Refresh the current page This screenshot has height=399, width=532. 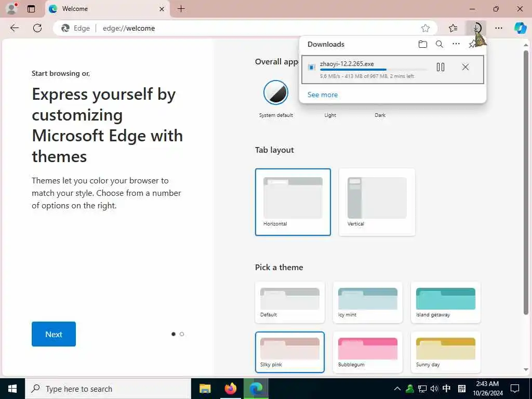tap(37, 28)
